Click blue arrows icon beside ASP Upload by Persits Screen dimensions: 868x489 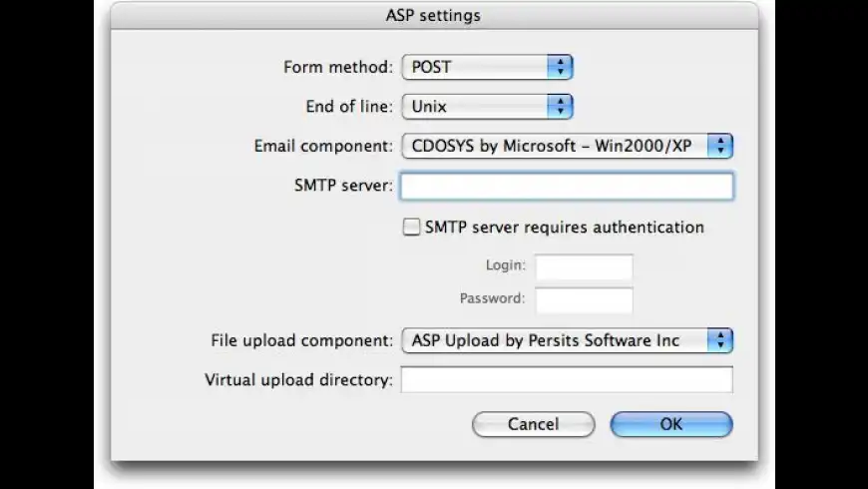coord(720,340)
